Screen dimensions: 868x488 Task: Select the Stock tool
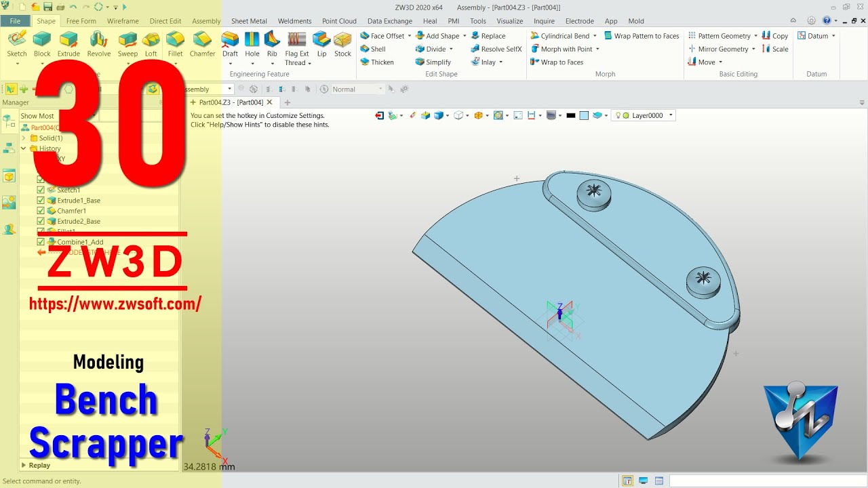tap(342, 44)
